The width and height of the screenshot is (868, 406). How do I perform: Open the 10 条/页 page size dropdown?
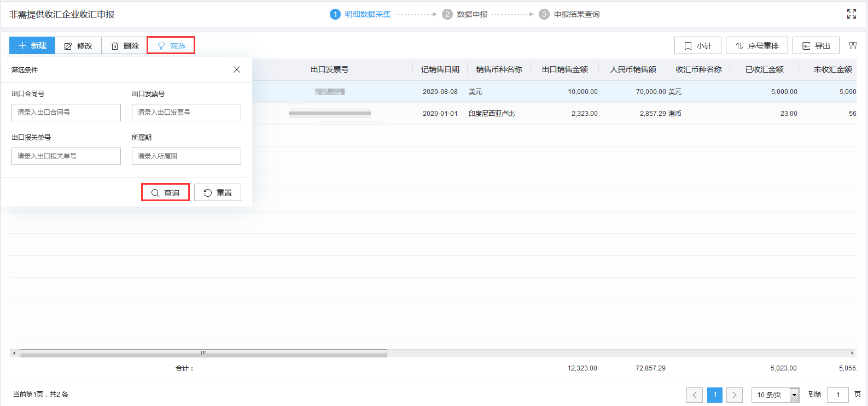click(x=776, y=395)
